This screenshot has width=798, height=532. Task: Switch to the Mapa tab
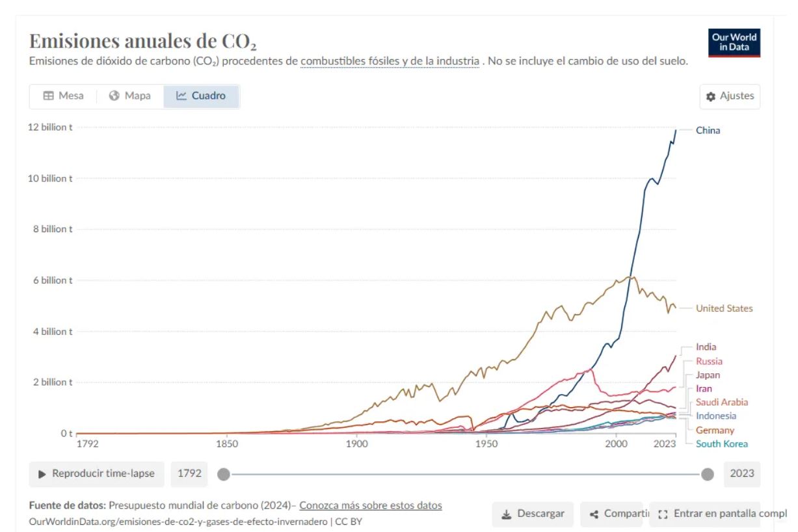coord(130,96)
